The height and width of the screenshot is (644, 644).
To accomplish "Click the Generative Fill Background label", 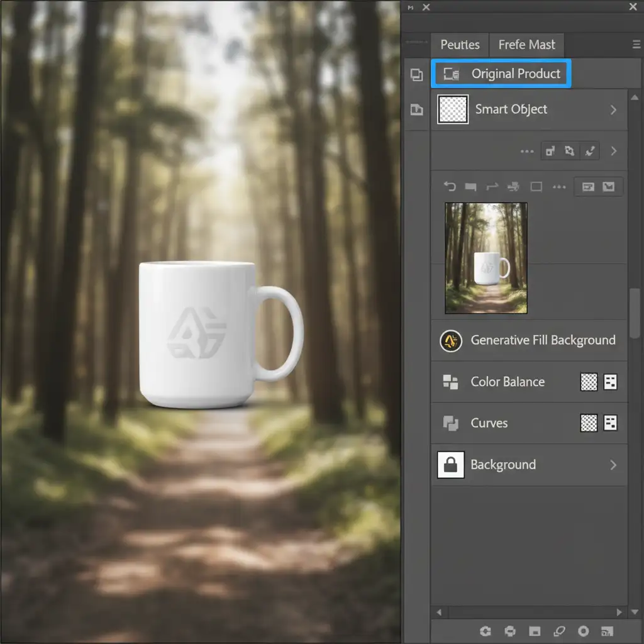I will pyautogui.click(x=543, y=340).
